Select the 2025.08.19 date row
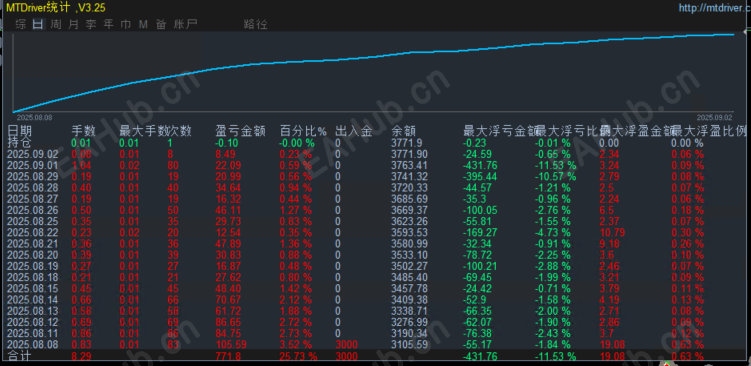The height and width of the screenshot is (366, 751). [33, 266]
